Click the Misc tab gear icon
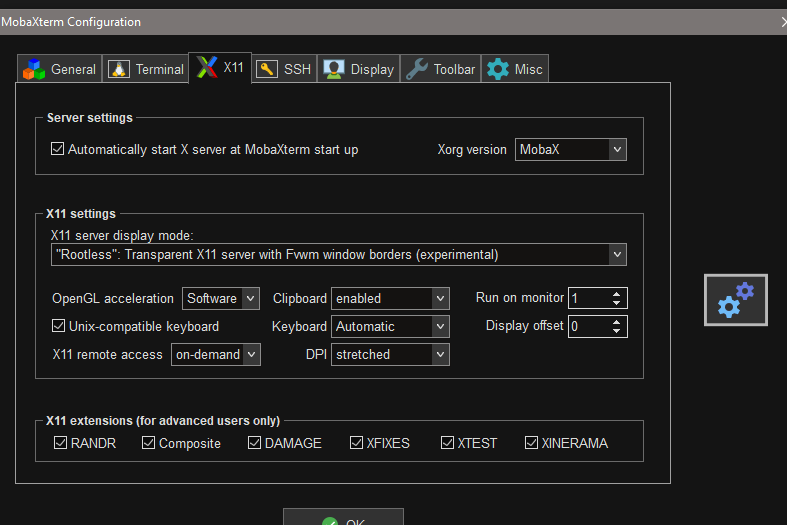This screenshot has width=787, height=525. coord(497,69)
